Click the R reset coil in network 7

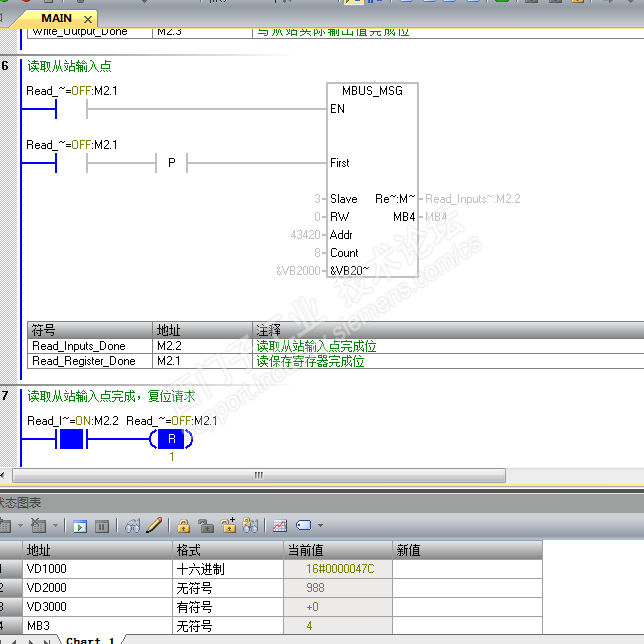(171, 439)
